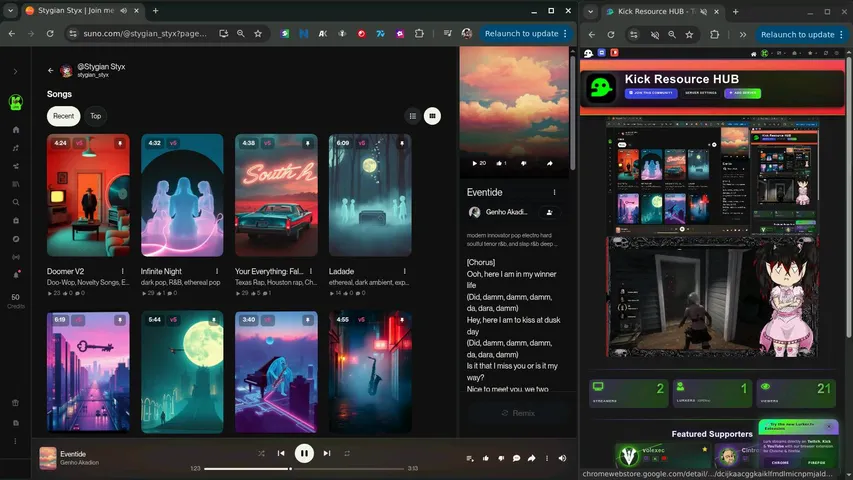
Task: Skip to previous track
Action: (x=281, y=453)
